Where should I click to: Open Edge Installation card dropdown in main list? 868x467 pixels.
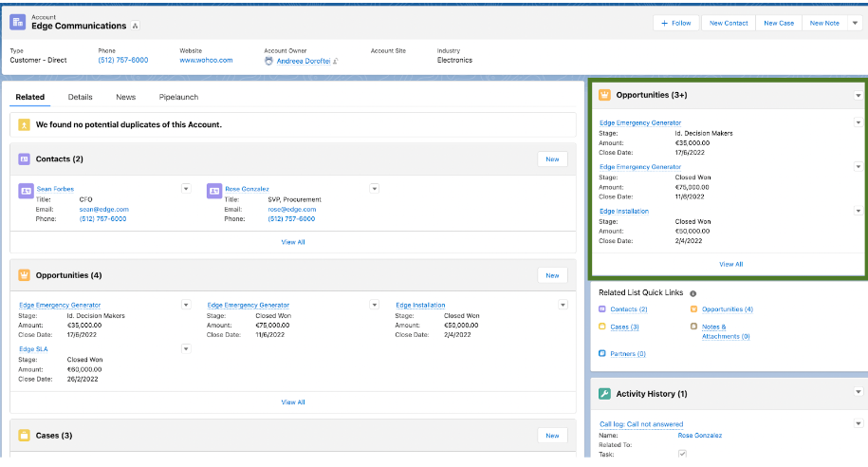563,305
